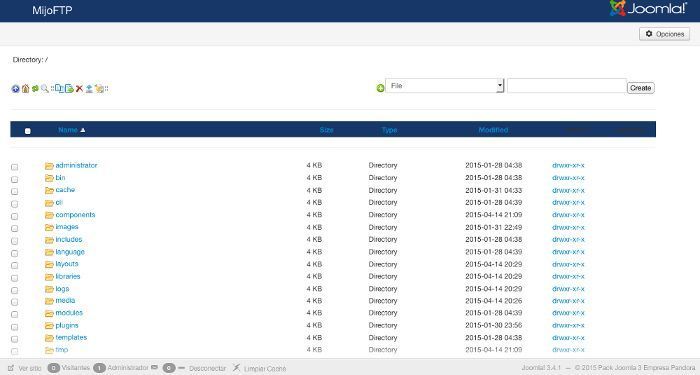
Task: Click date 2015-01-30 23:56
Action: point(494,325)
